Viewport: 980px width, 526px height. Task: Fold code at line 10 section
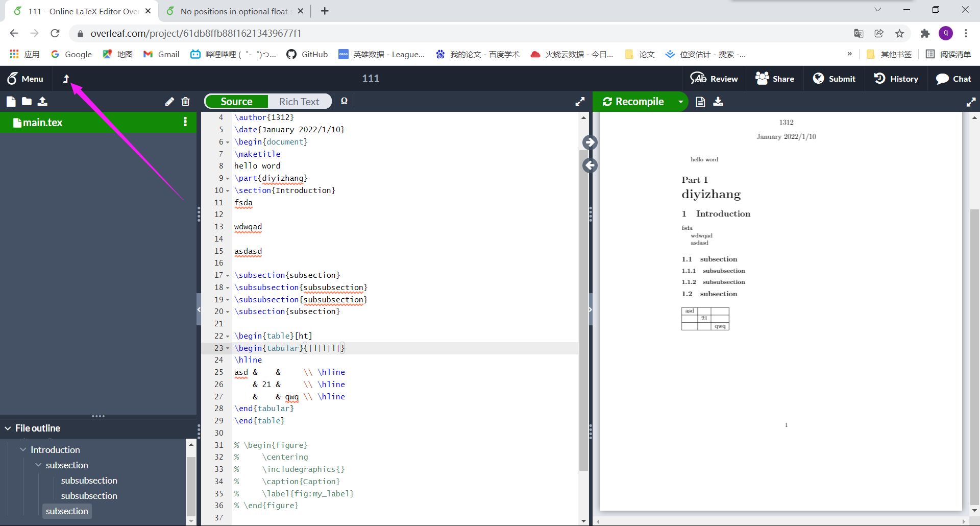(228, 190)
